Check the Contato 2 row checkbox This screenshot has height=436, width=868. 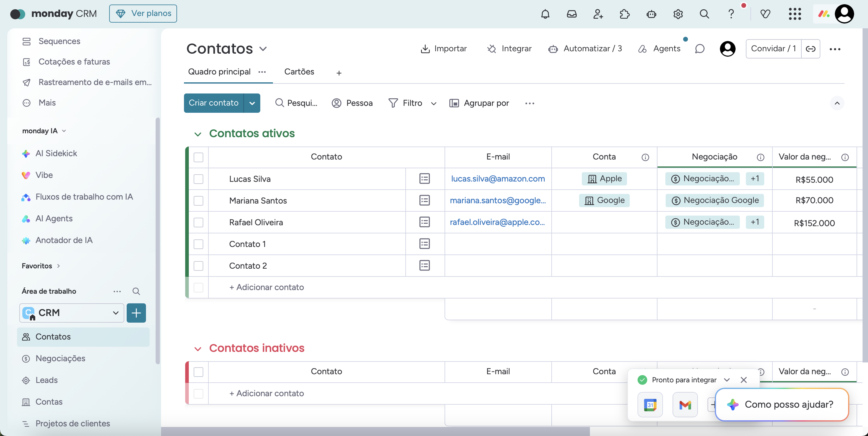(198, 266)
